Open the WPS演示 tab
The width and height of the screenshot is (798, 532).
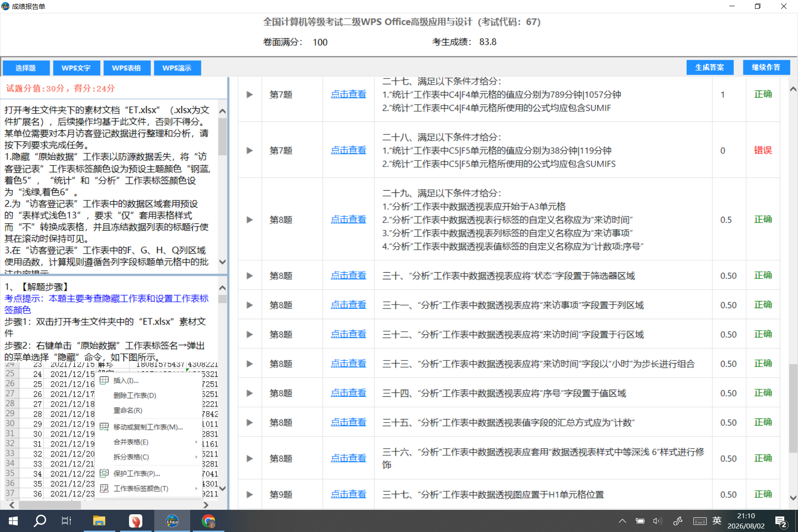coord(177,68)
